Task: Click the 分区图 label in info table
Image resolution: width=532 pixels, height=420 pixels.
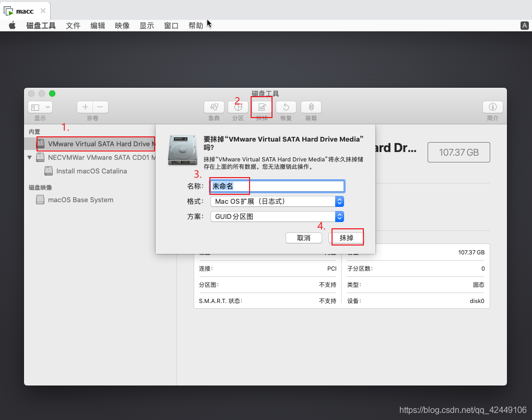Action: point(209,285)
